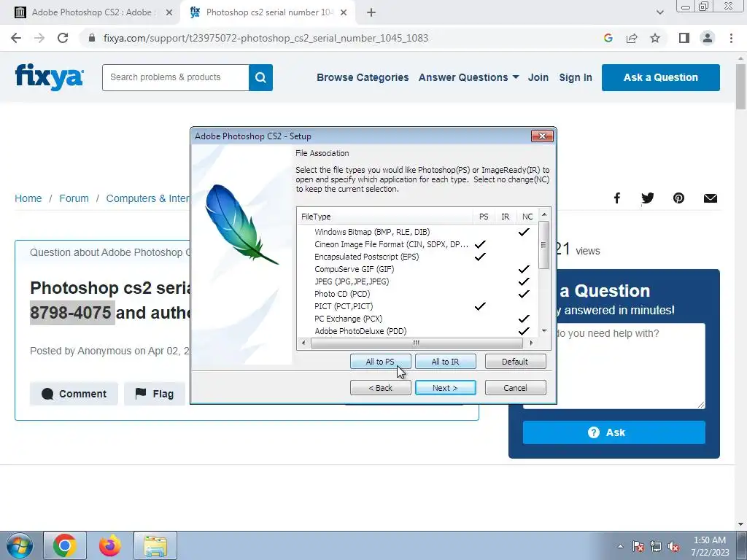Click Forum breadcrumb link

click(x=74, y=198)
